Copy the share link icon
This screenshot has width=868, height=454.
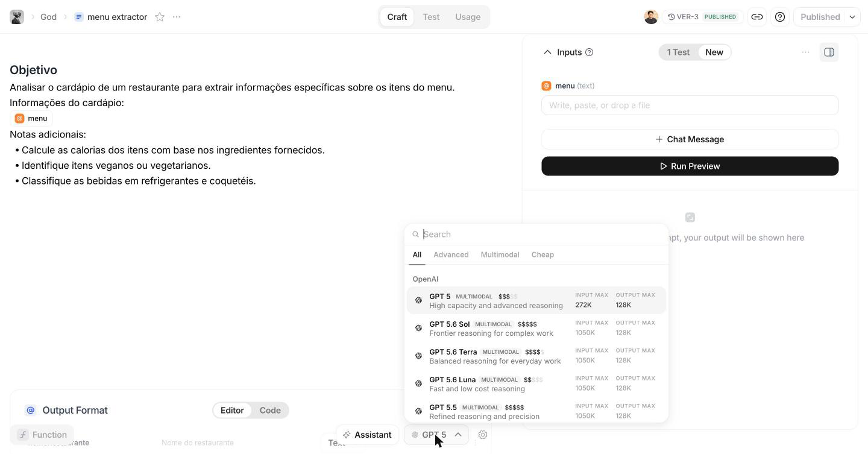pos(757,17)
